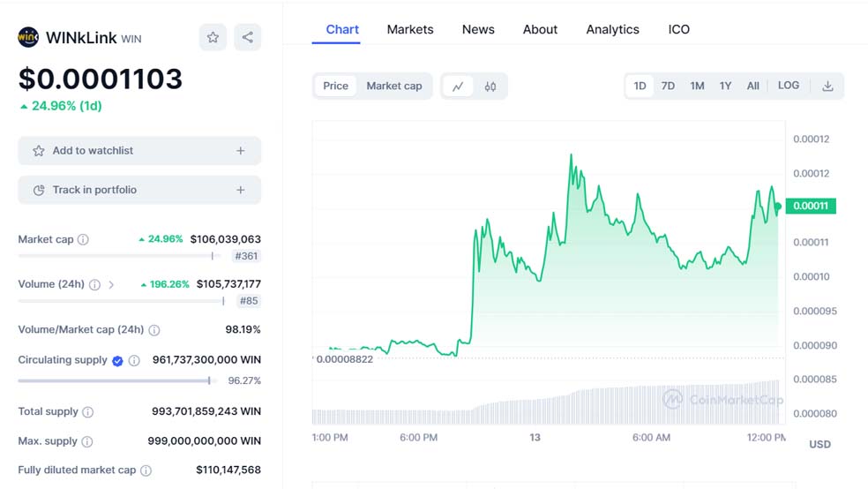Toggle chart to Price view
This screenshot has height=489, width=868.
(x=335, y=87)
